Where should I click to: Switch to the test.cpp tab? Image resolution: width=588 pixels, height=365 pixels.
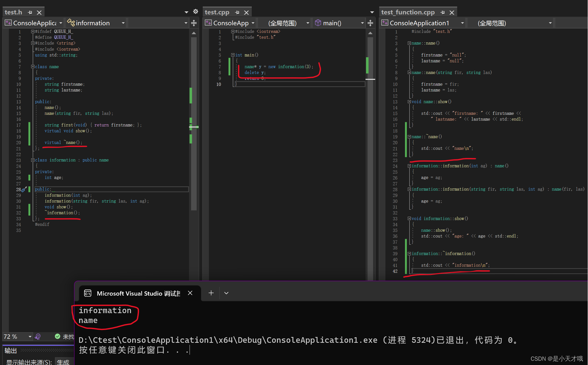[217, 12]
